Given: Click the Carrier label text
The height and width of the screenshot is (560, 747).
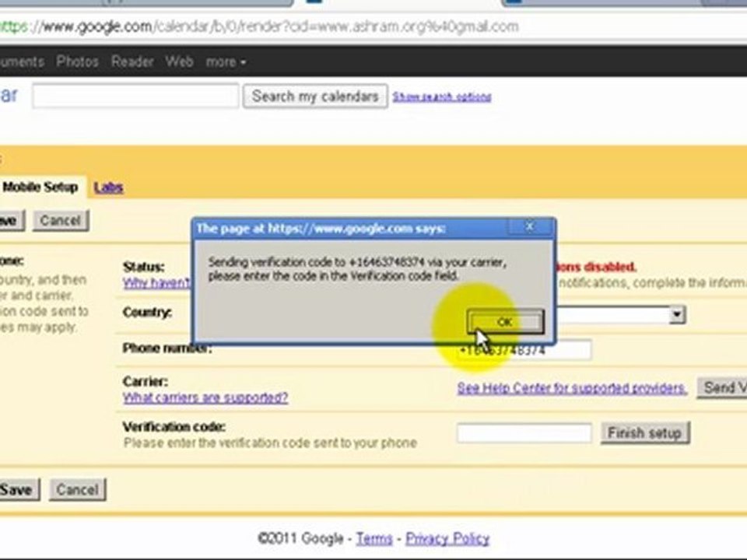Looking at the screenshot, I should [x=146, y=381].
